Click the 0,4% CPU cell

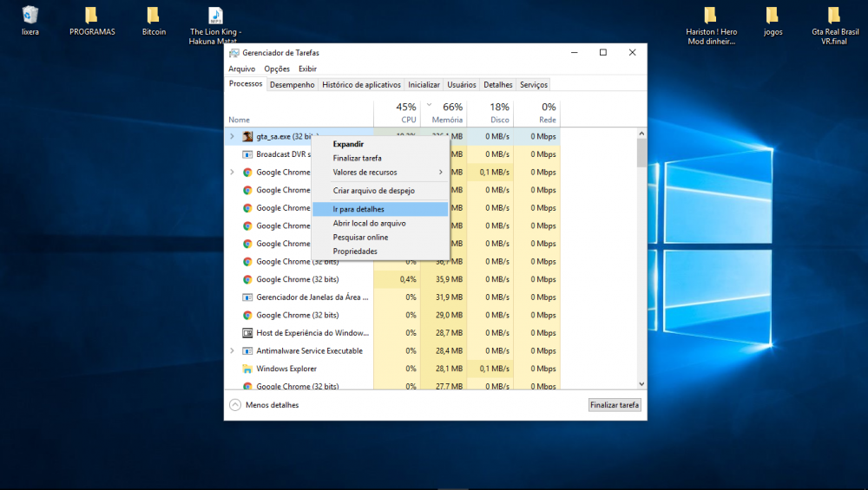397,279
